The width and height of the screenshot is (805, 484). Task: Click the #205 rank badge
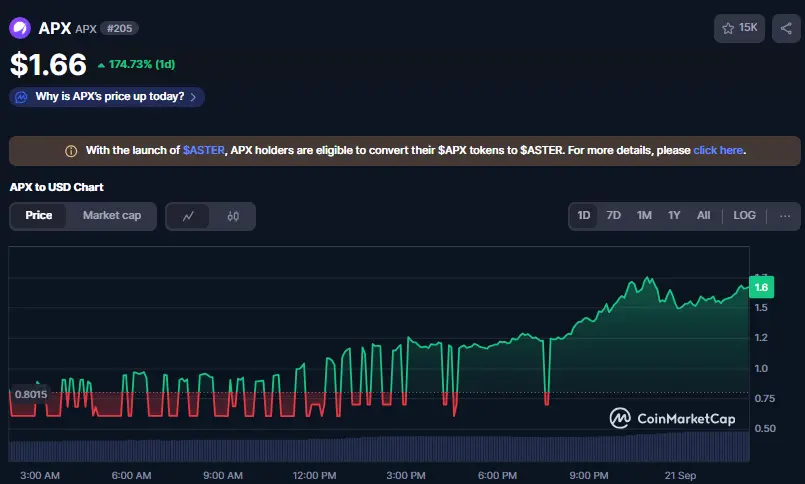coord(119,28)
